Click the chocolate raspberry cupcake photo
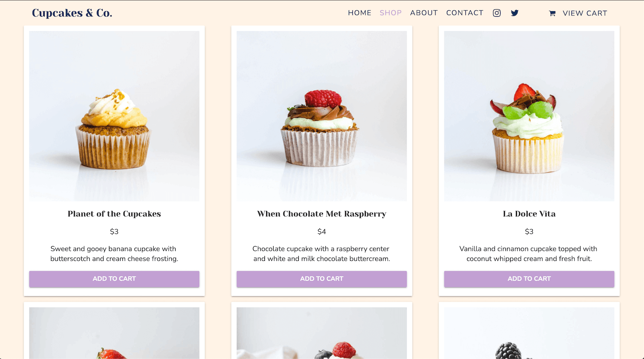This screenshot has width=644, height=359. pos(322,116)
